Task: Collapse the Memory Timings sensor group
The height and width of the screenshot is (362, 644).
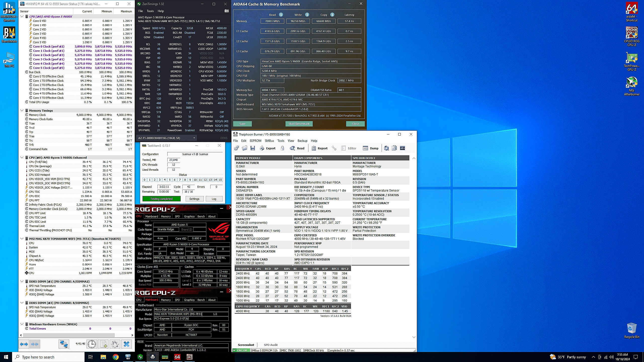Action: 22,111
